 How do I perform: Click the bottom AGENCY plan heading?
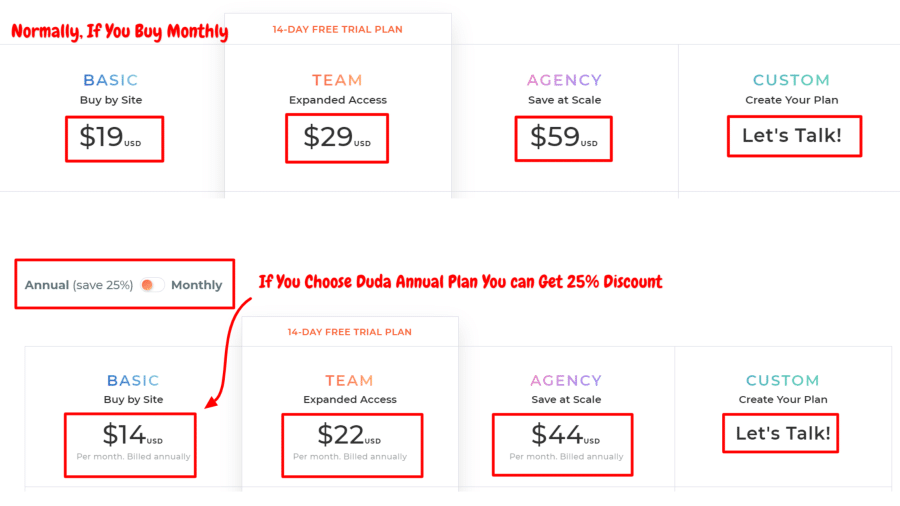[x=566, y=380]
